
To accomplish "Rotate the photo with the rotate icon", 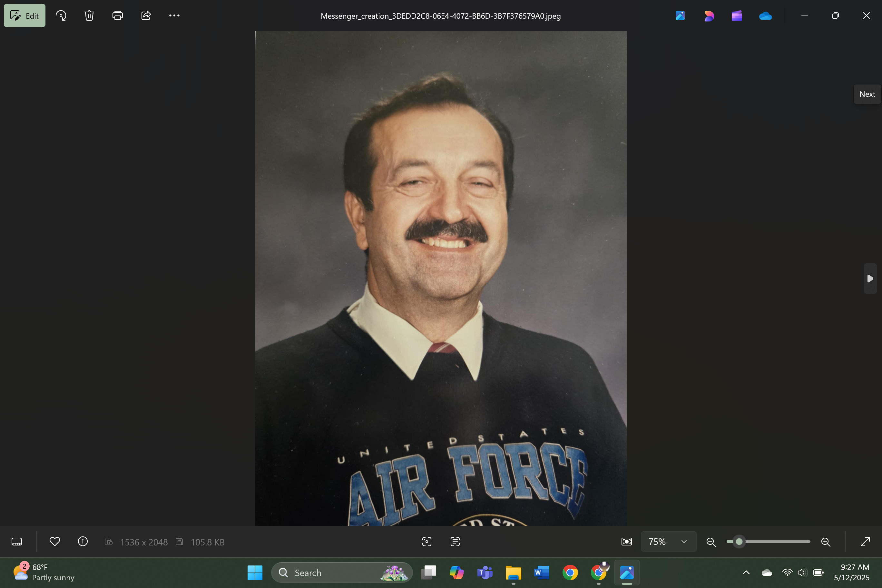I will (61, 15).
